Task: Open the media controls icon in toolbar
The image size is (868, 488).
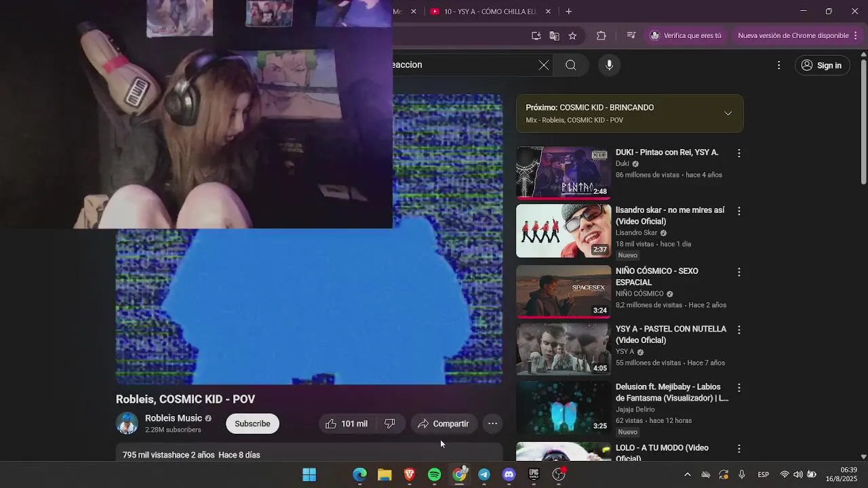Action: (x=631, y=36)
